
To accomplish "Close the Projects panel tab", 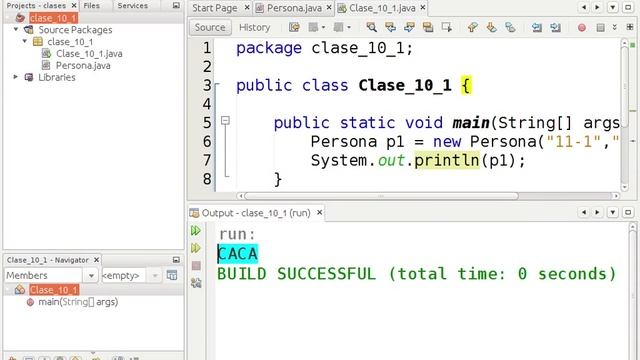I will click(74, 6).
